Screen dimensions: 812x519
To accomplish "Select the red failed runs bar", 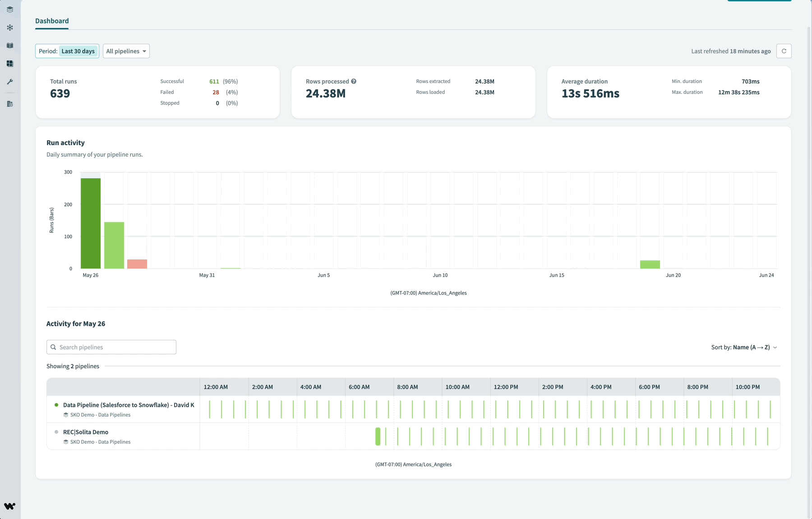I will point(137,264).
